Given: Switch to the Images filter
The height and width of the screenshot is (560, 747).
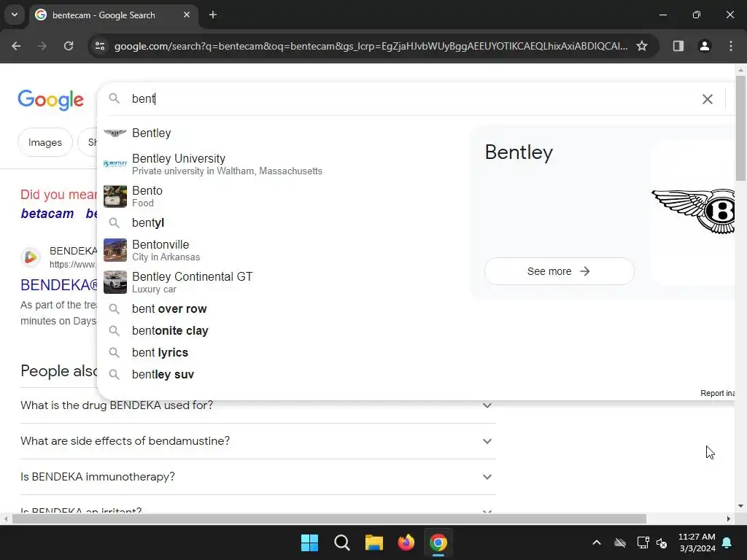Looking at the screenshot, I should pyautogui.click(x=44, y=142).
